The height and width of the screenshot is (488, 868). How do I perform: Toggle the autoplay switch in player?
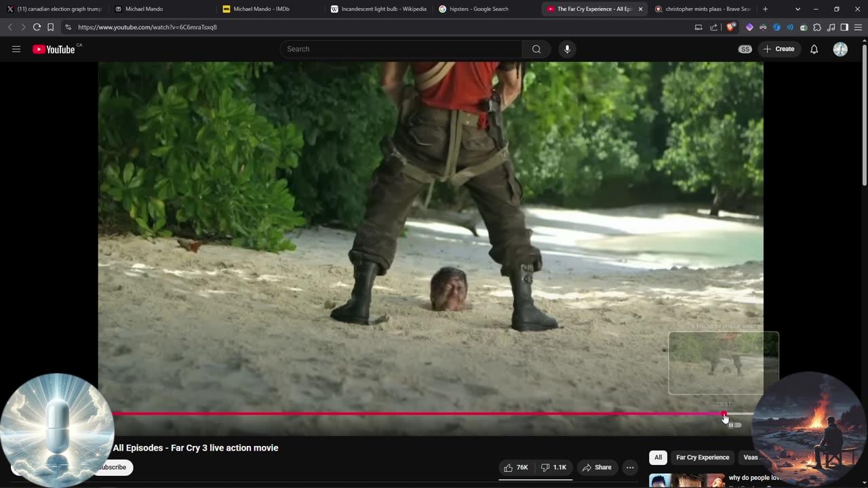coord(735,425)
